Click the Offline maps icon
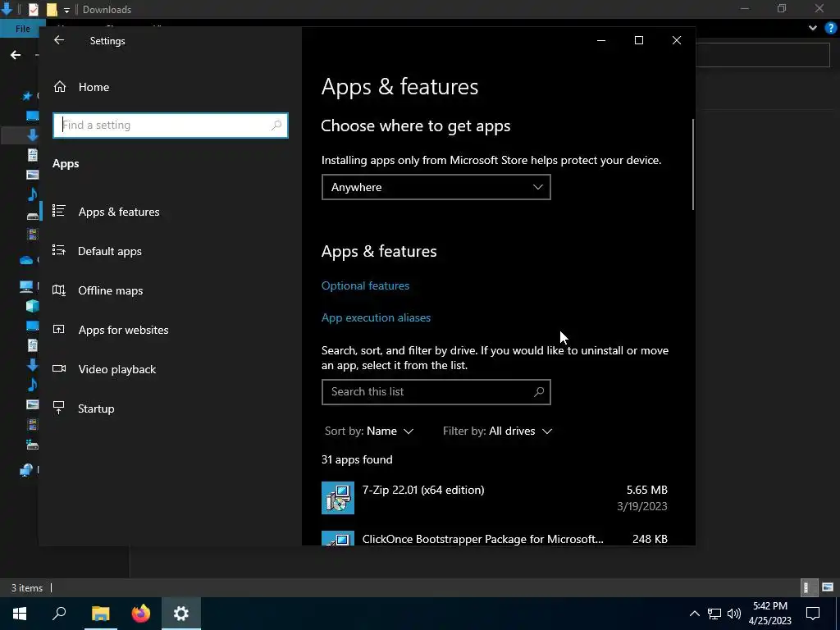Screen dimensions: 840x630 [59, 290]
